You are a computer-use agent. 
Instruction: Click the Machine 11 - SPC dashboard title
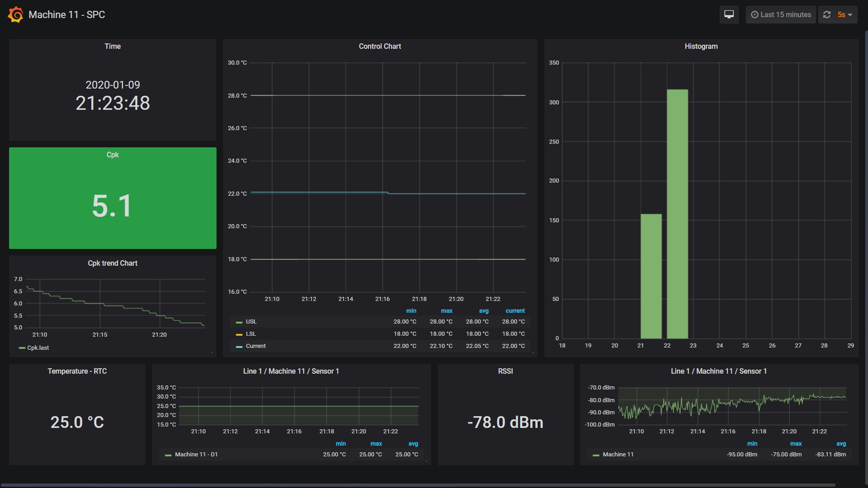pos(67,14)
